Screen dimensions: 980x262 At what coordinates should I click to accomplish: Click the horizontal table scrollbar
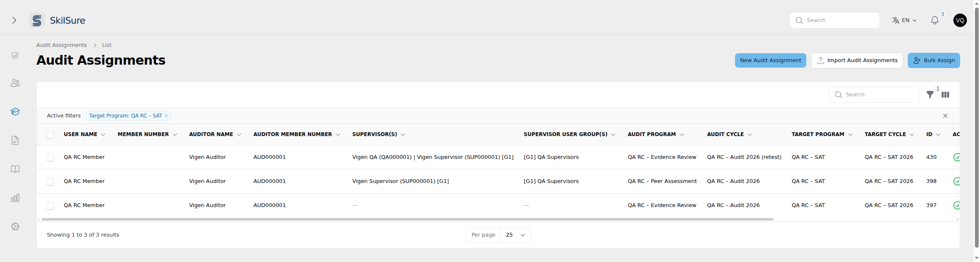(408, 219)
